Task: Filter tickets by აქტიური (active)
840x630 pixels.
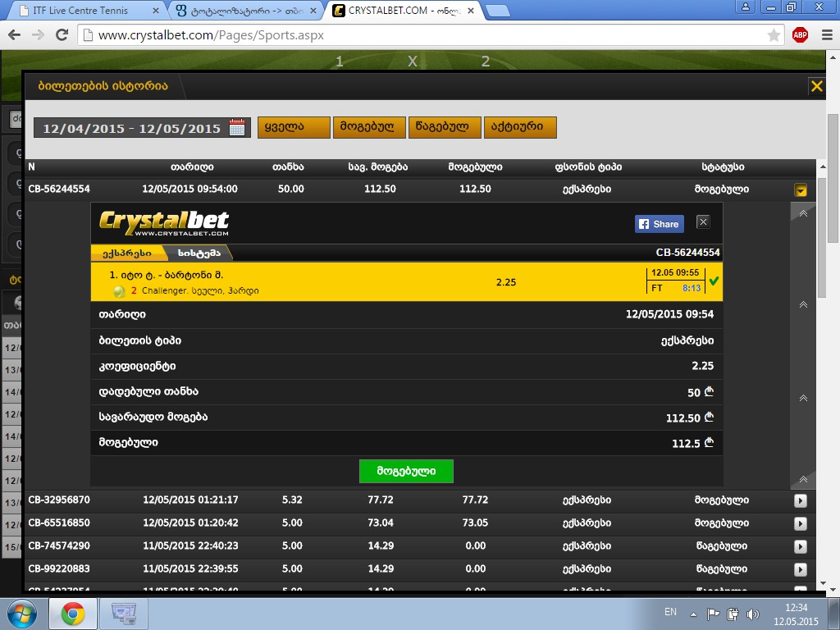Action: tap(520, 127)
